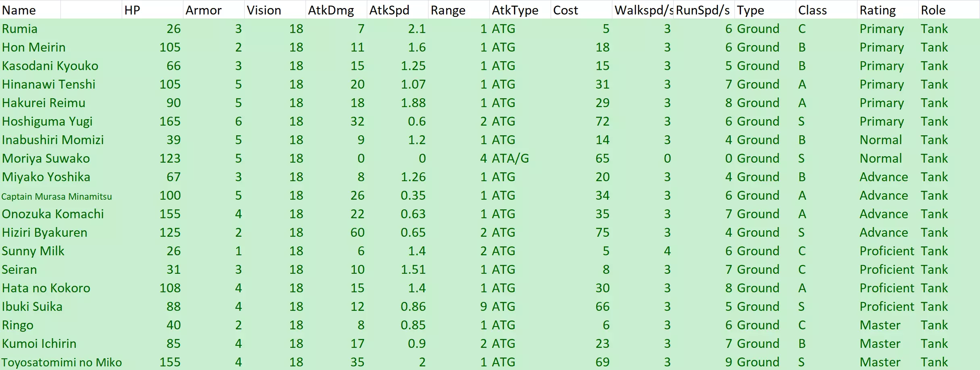Select the Captain Murasa Minamitsu cell
This screenshot has height=370, width=980.
[x=57, y=196]
